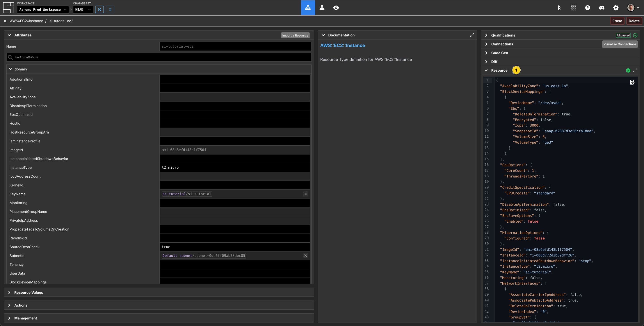Viewport: 644px width, 326px height.
Task: Click the KernelId input field
Action: (x=235, y=185)
